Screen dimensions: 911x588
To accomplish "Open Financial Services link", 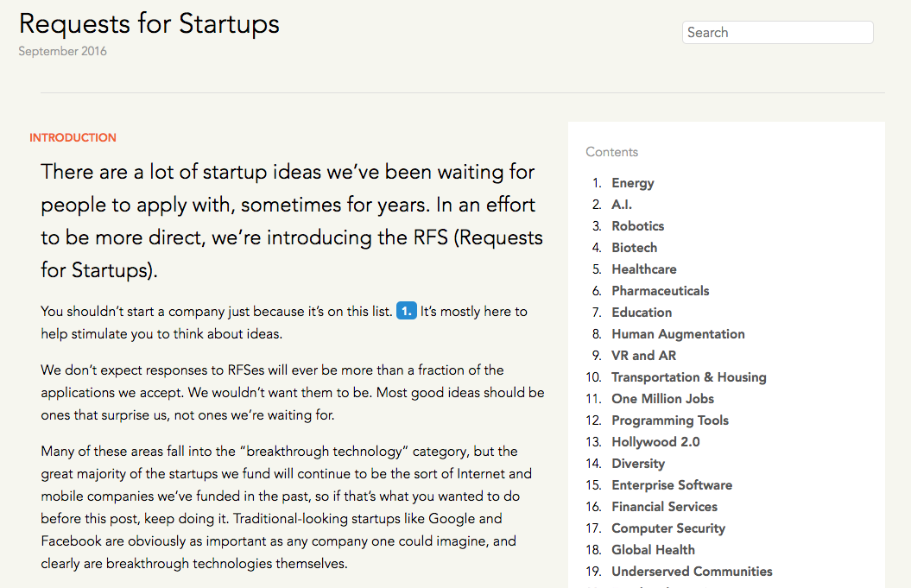I will (664, 507).
